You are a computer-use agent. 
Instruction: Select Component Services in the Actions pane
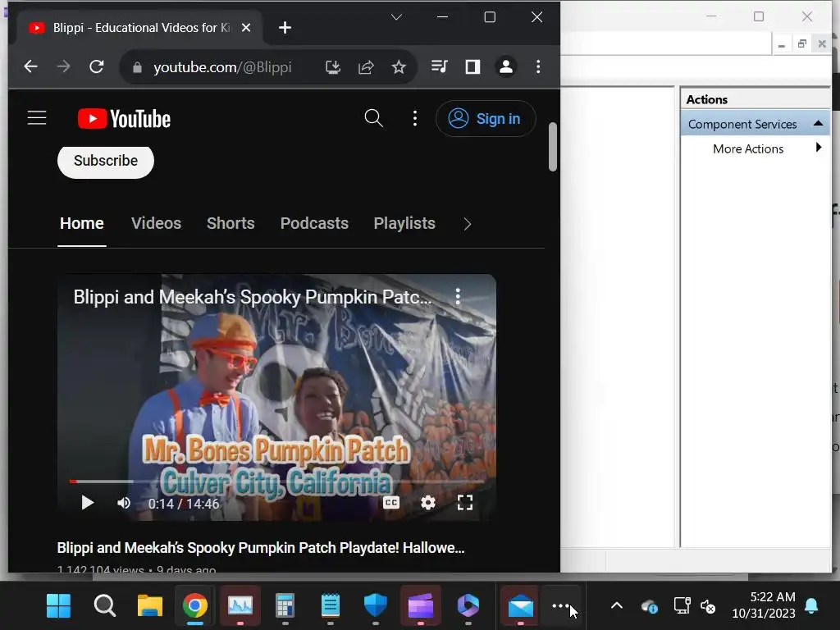point(742,125)
